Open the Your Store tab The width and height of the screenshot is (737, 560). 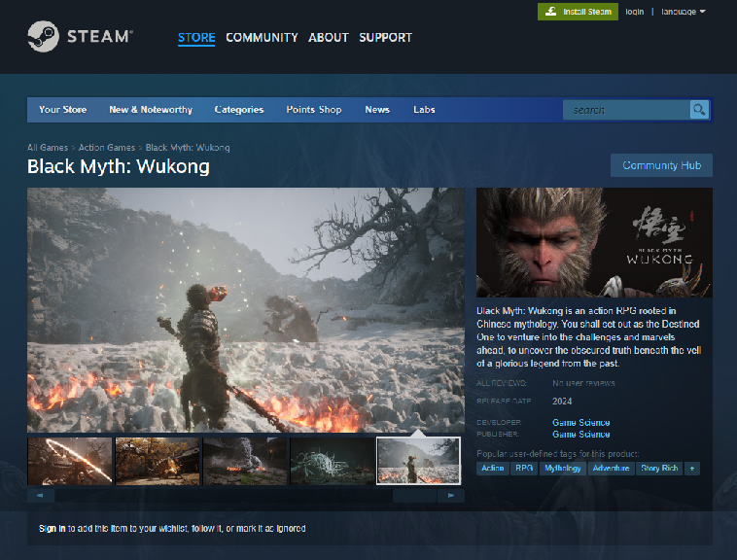click(x=62, y=110)
